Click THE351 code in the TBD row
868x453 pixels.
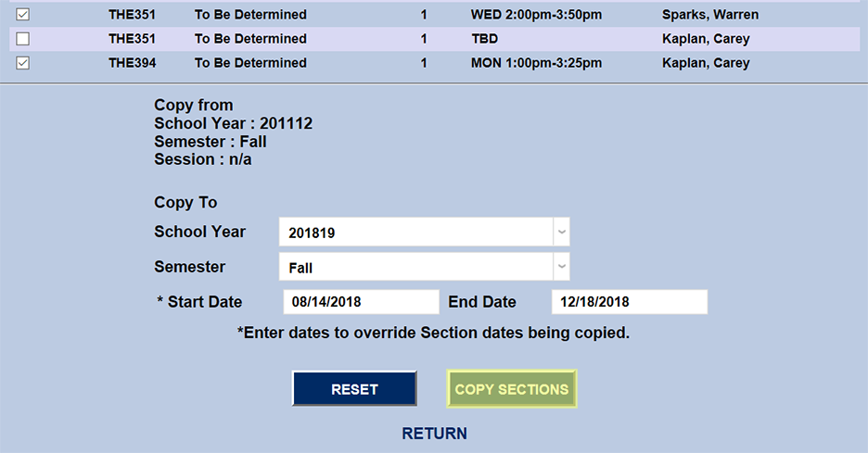click(132, 39)
